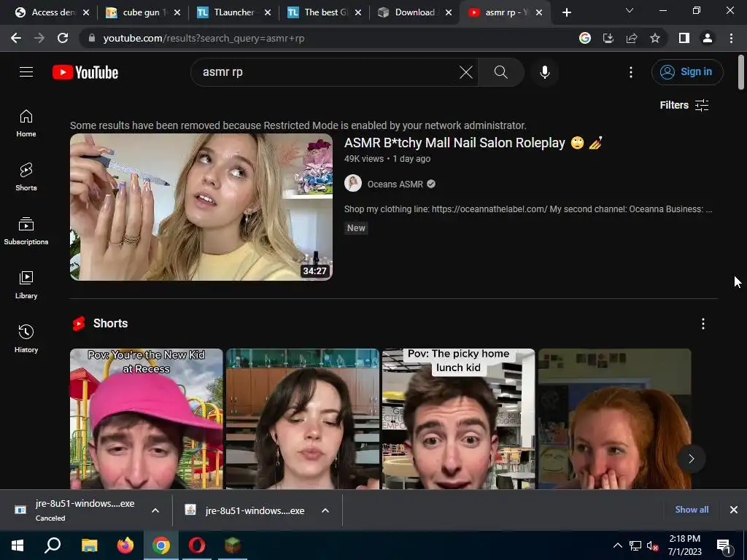Image resolution: width=747 pixels, height=560 pixels.
Task: Click the page vertical scrollbar
Action: tap(741, 72)
